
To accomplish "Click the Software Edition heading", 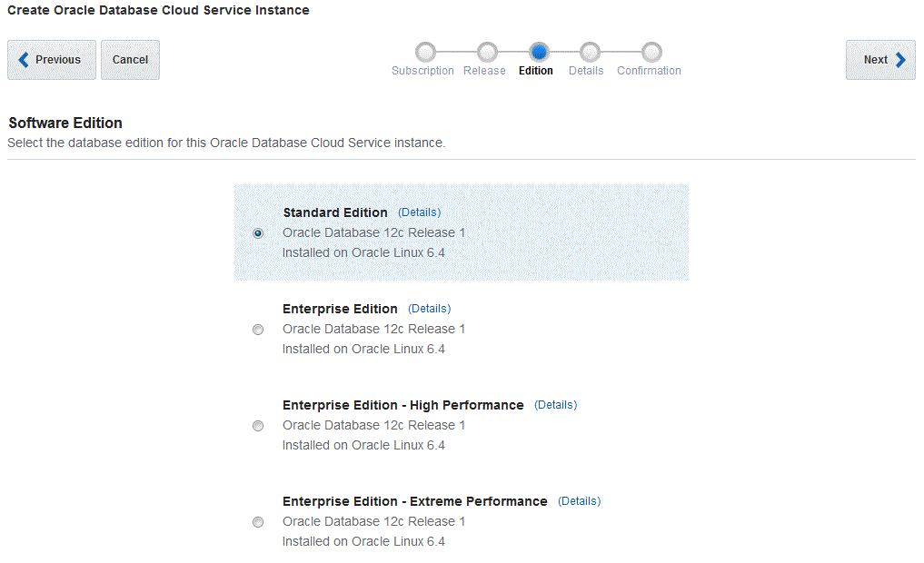I will [65, 123].
